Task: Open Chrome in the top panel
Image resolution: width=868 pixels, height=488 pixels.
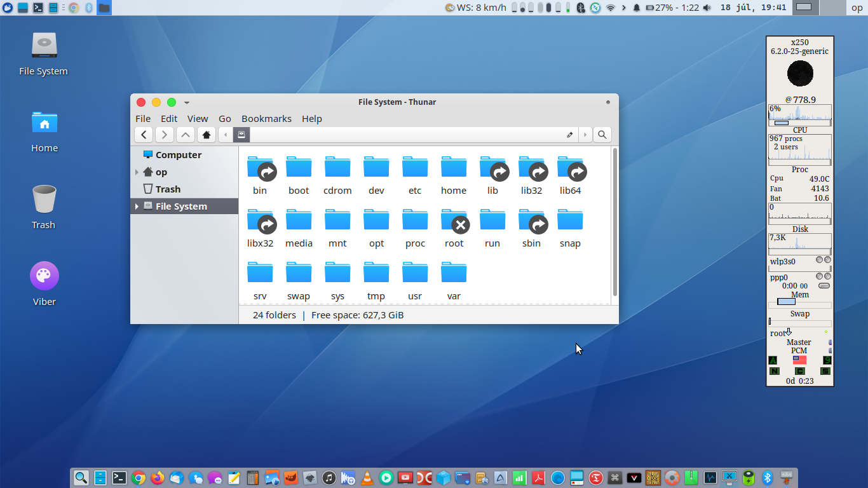Action: 73,8
